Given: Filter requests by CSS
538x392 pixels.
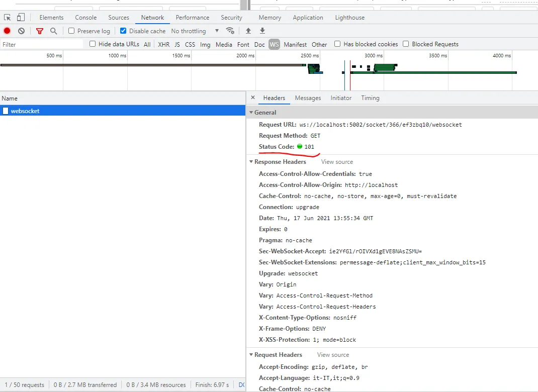Looking at the screenshot, I should [x=190, y=44].
